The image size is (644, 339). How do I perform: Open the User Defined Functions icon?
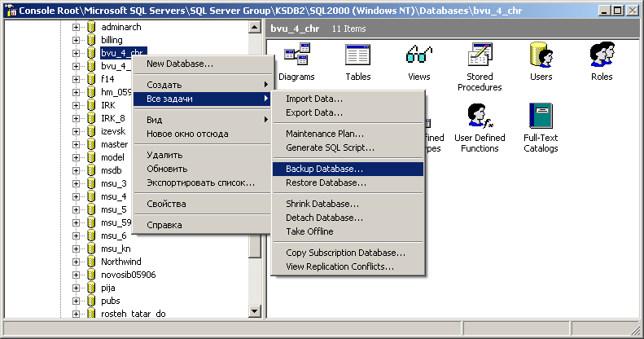pyautogui.click(x=480, y=116)
